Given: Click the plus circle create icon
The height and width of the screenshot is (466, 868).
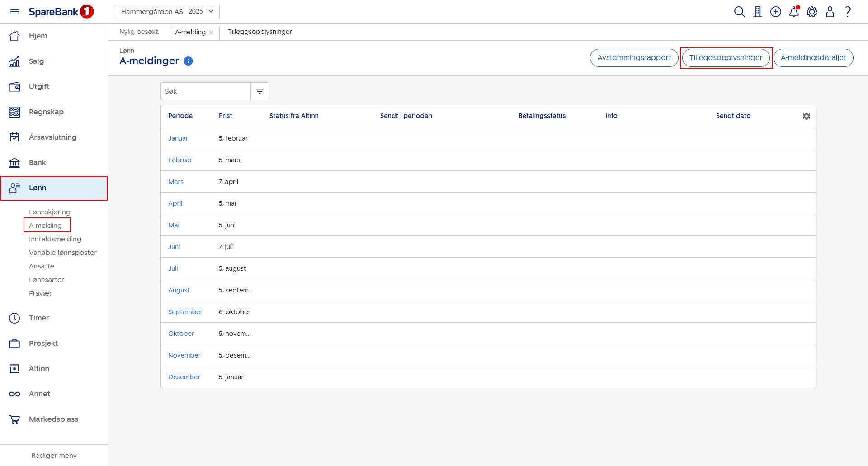Looking at the screenshot, I should coord(776,12).
